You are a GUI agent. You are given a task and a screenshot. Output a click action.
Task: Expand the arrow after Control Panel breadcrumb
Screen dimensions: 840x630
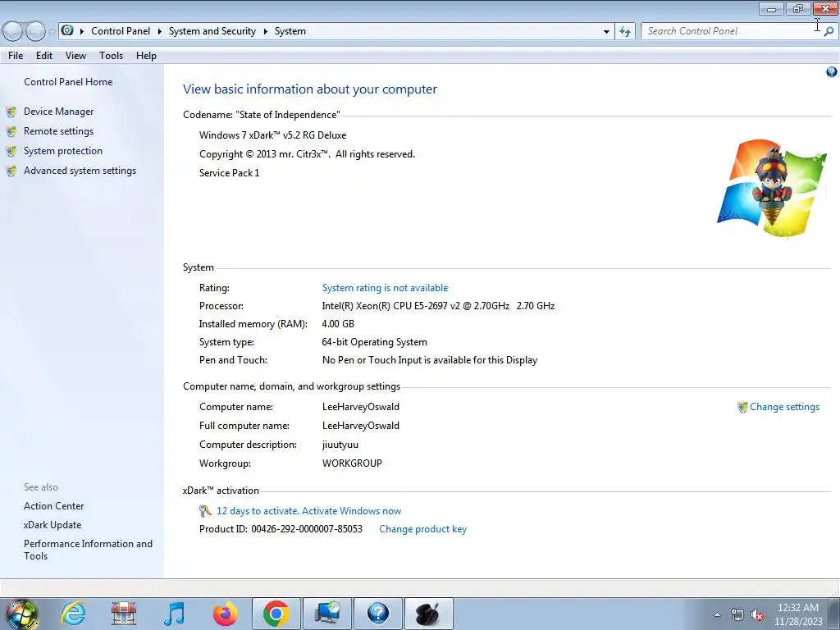point(160,31)
